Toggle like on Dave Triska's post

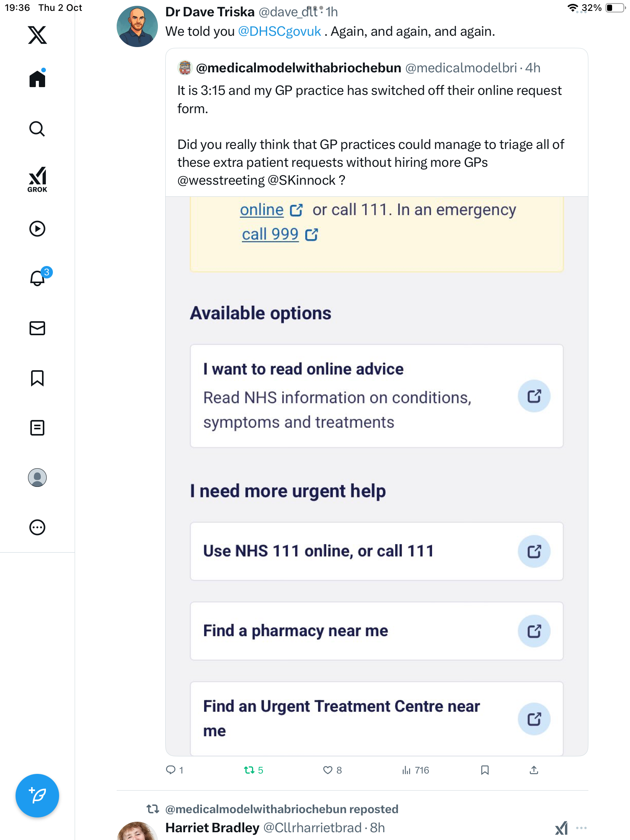coord(328,770)
